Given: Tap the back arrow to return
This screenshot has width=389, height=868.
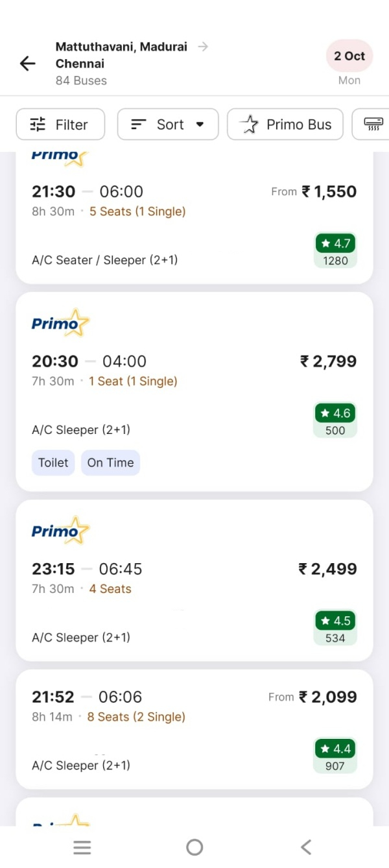Looking at the screenshot, I should [27, 63].
